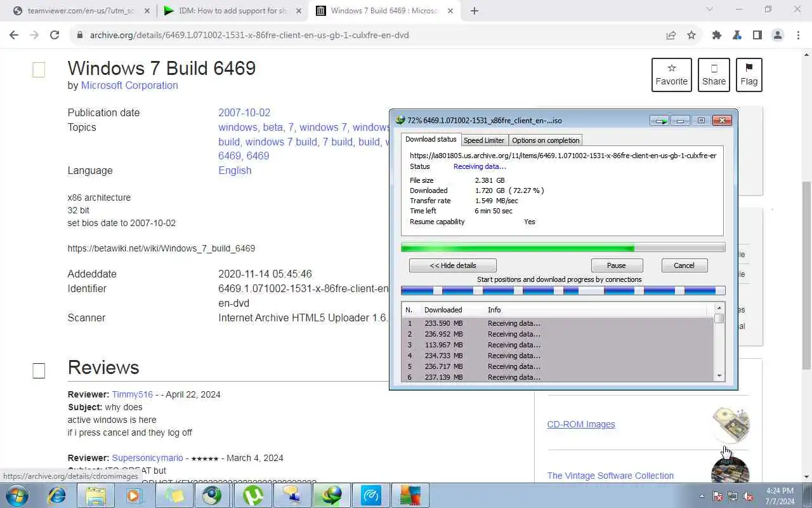Open the English language link
812x508 pixels.
pos(235,170)
